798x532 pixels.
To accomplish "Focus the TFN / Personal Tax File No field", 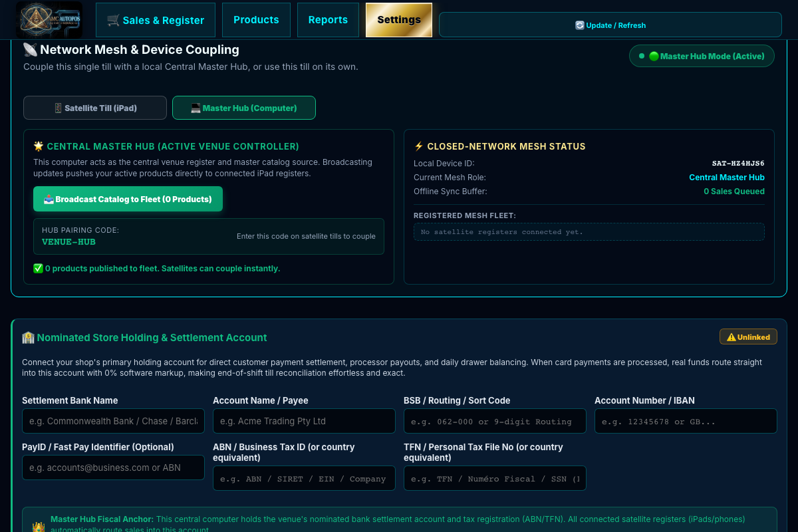I will click(495, 478).
